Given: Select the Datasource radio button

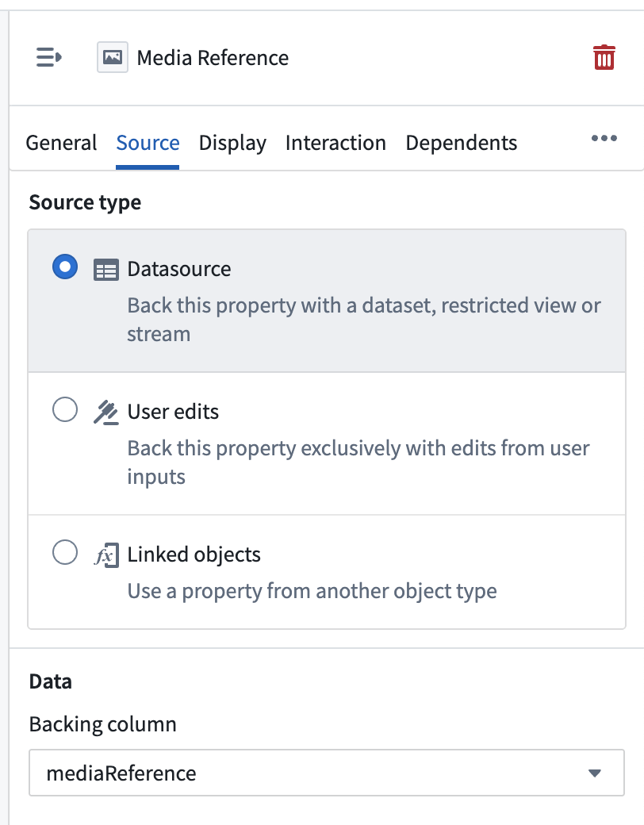Looking at the screenshot, I should pos(65,267).
